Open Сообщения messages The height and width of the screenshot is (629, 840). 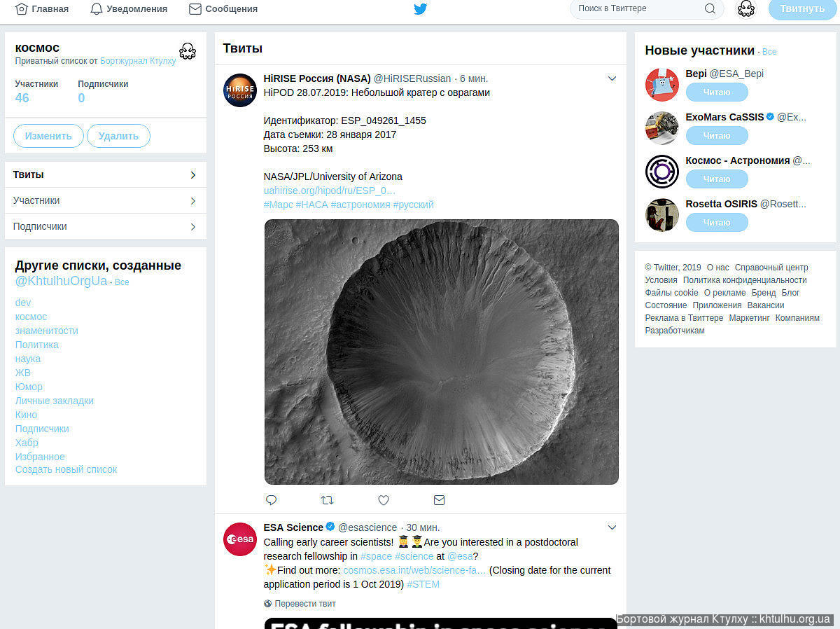tap(223, 9)
